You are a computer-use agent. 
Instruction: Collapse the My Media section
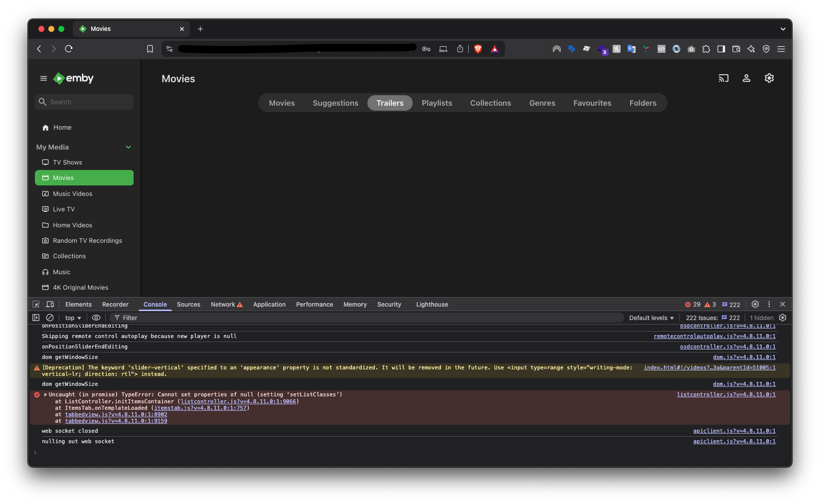click(129, 147)
